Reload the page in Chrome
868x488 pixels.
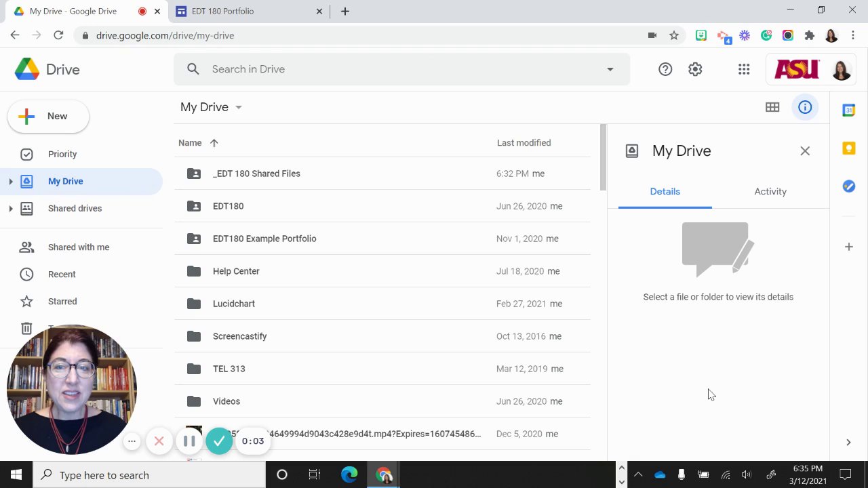pos(58,35)
